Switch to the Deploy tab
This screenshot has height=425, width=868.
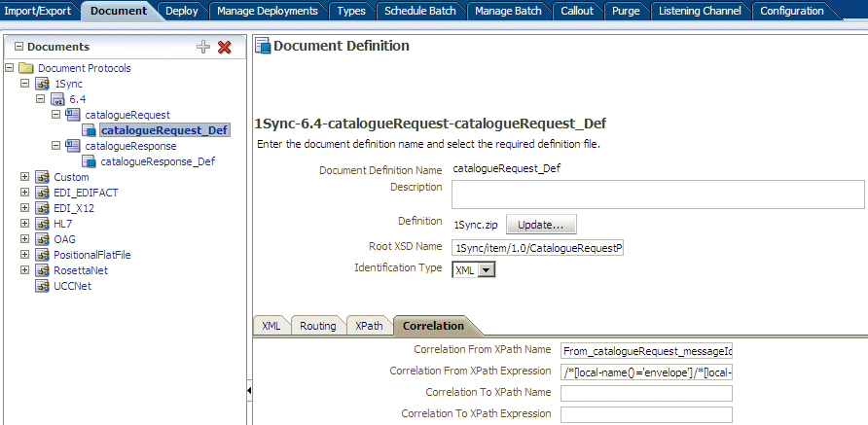[x=182, y=11]
